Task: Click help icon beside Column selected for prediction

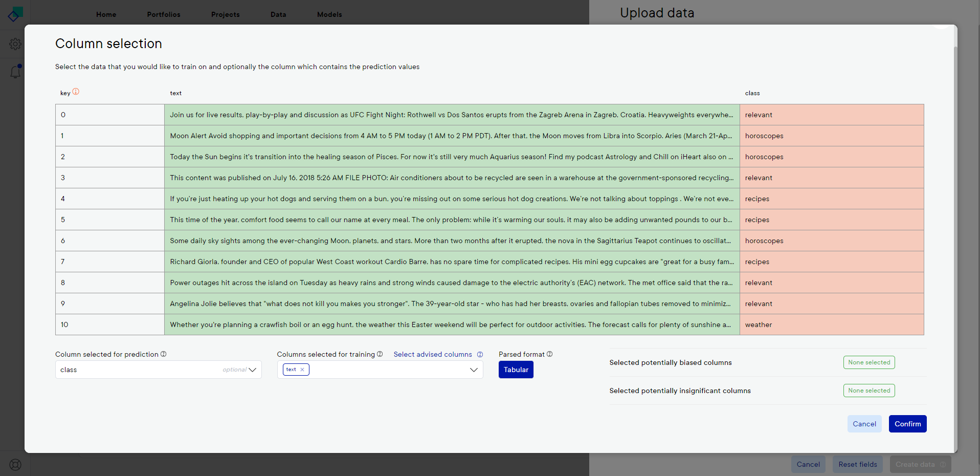Action: point(164,354)
